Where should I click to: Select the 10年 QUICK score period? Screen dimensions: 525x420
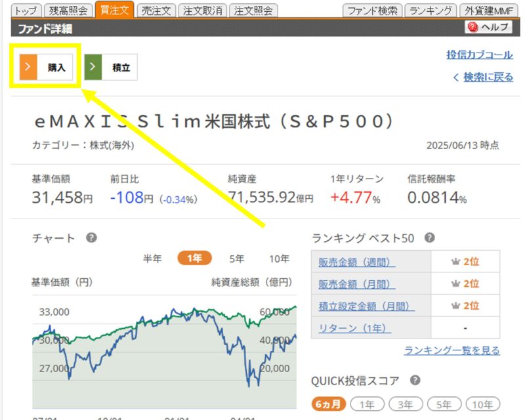tap(482, 404)
